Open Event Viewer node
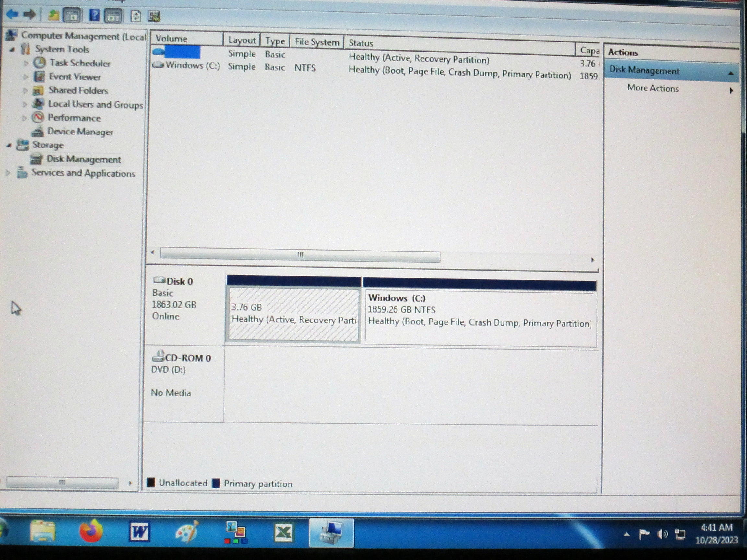This screenshot has width=747, height=560. (x=75, y=76)
